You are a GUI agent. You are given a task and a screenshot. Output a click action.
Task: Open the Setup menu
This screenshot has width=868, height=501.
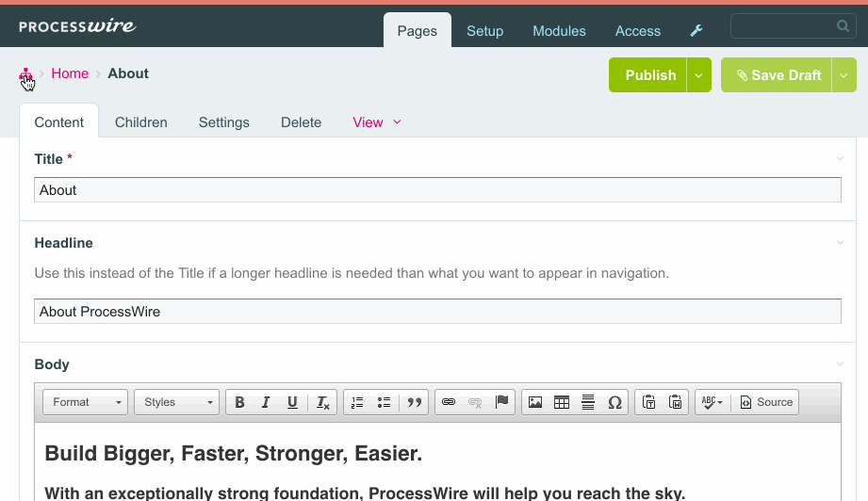click(x=485, y=31)
